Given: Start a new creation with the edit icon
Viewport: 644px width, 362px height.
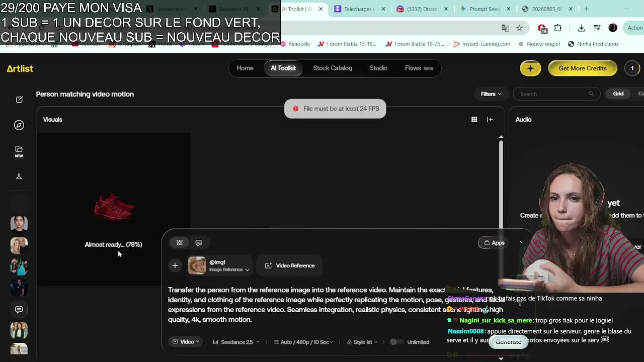Looking at the screenshot, I should pyautogui.click(x=19, y=100).
